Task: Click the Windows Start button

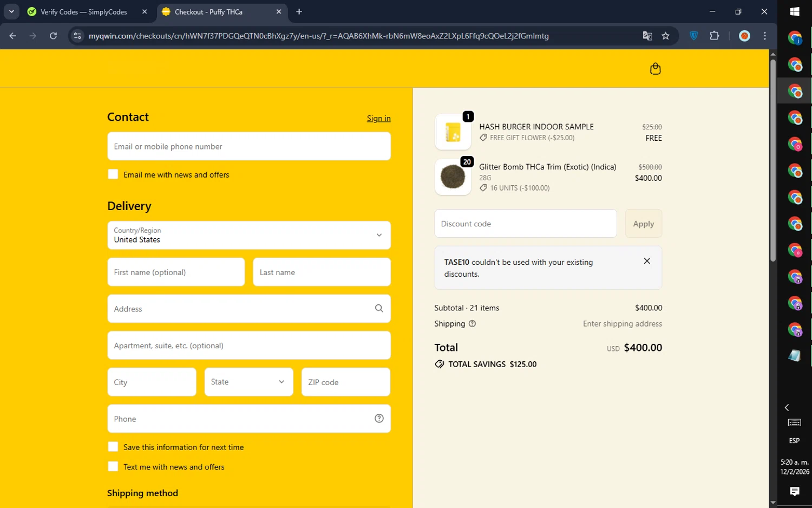Action: click(795, 11)
